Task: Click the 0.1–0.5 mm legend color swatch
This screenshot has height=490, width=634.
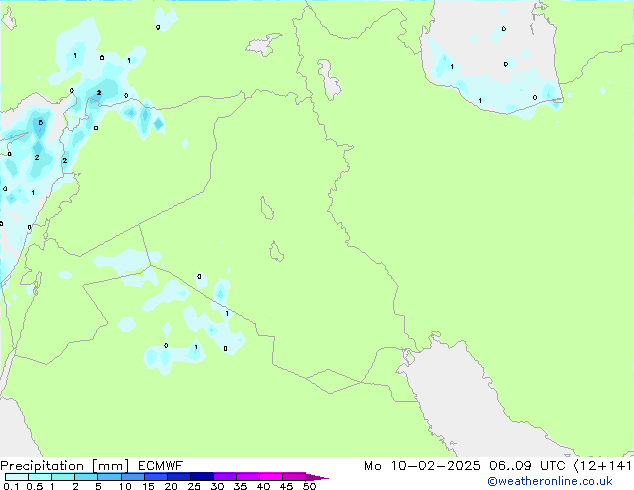Action: [x=17, y=477]
